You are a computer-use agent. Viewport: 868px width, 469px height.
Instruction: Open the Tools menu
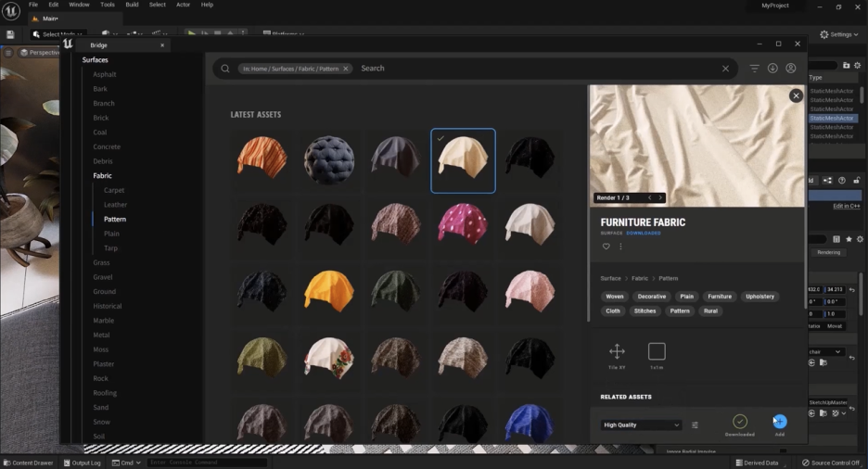tap(108, 5)
